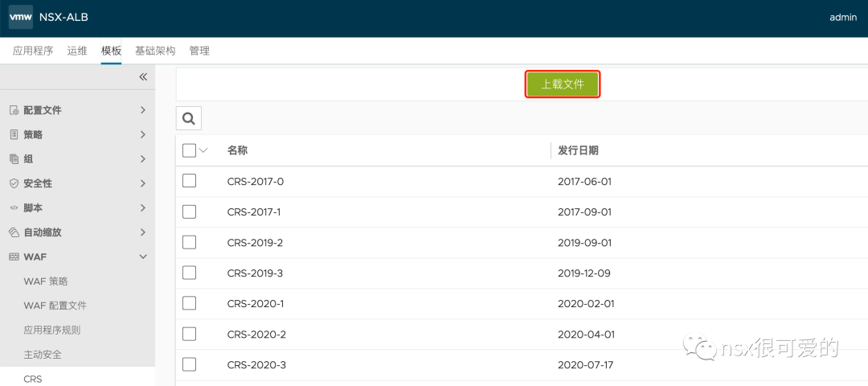
Task: Open the 应用程序 tab
Action: [x=33, y=51]
